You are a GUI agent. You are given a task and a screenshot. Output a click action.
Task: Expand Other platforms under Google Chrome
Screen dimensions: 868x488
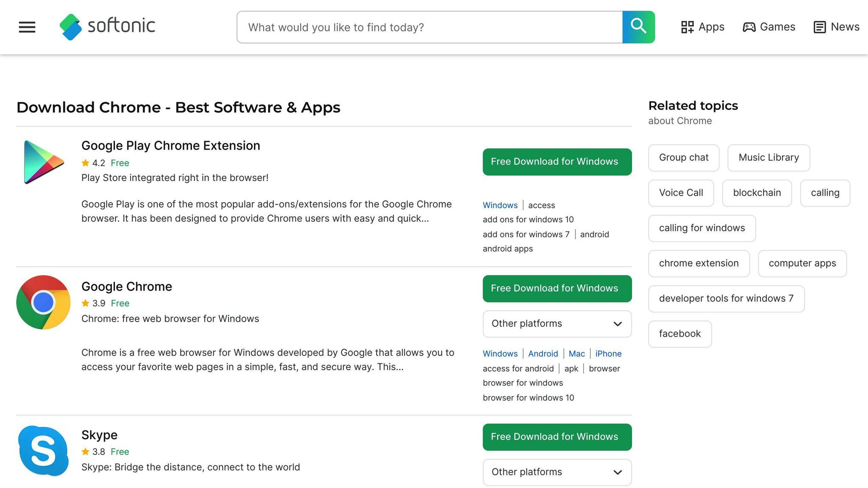tap(556, 324)
